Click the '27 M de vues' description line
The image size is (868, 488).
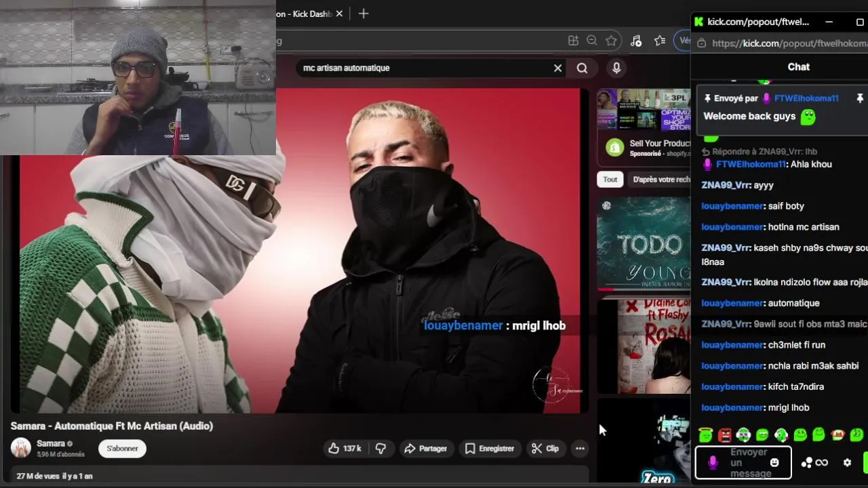[54, 476]
